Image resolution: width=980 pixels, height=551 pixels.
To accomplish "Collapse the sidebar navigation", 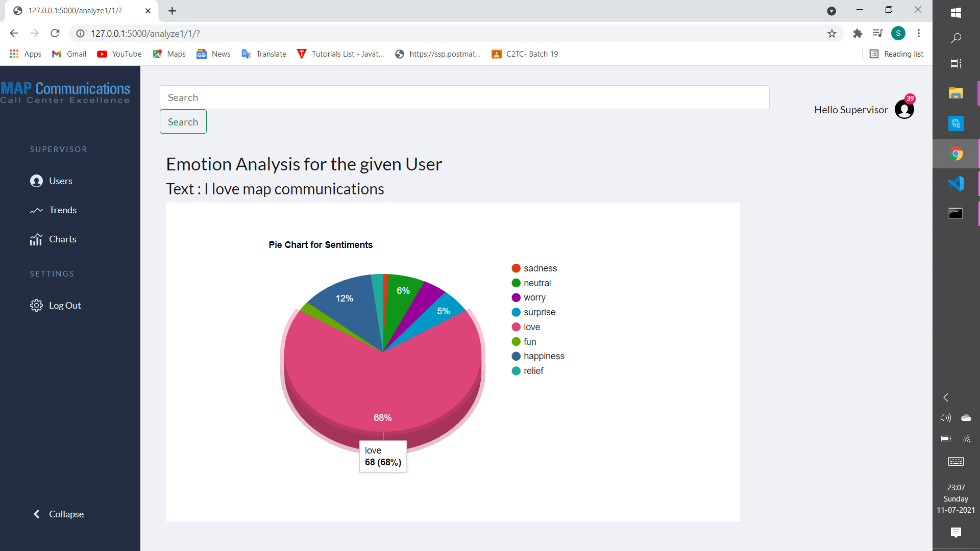I will click(x=58, y=514).
